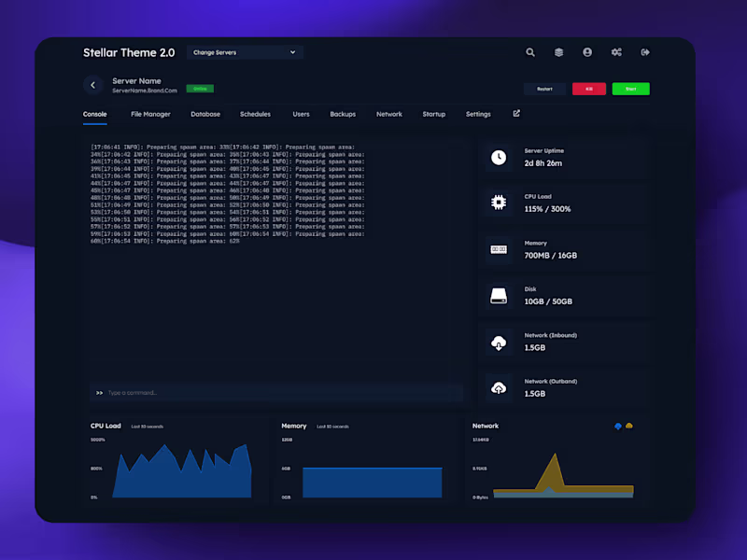
Task: Click the uptime value 2d 8h 26m
Action: point(543,163)
